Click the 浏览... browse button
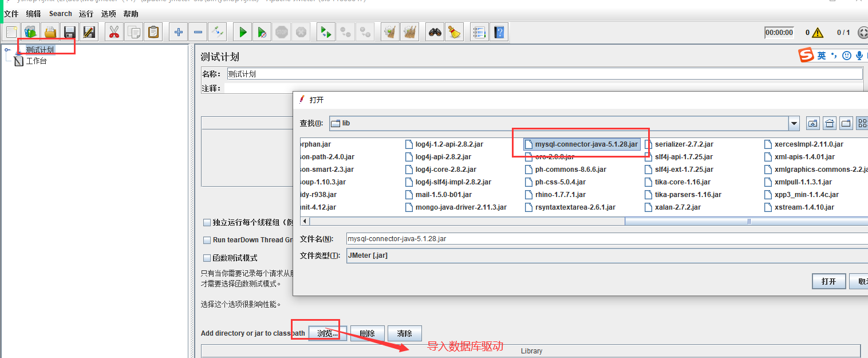 (x=328, y=333)
